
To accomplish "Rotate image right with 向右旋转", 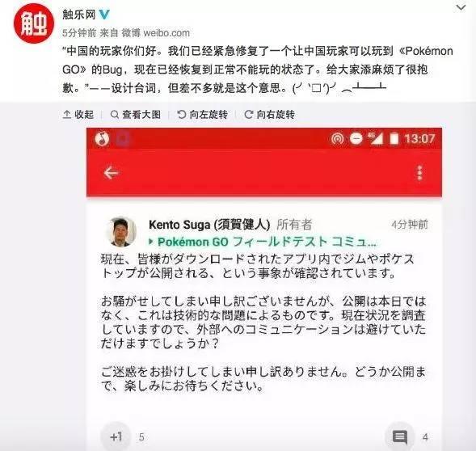I will pos(270,115).
